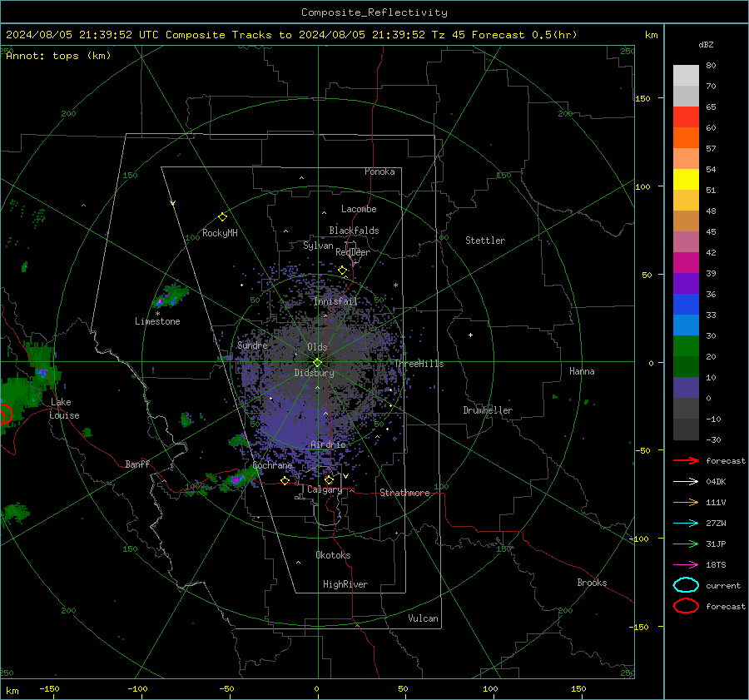Click storm cell echo west of Cochrane
Image resolution: width=749 pixels, height=700 pixels.
[x=237, y=479]
